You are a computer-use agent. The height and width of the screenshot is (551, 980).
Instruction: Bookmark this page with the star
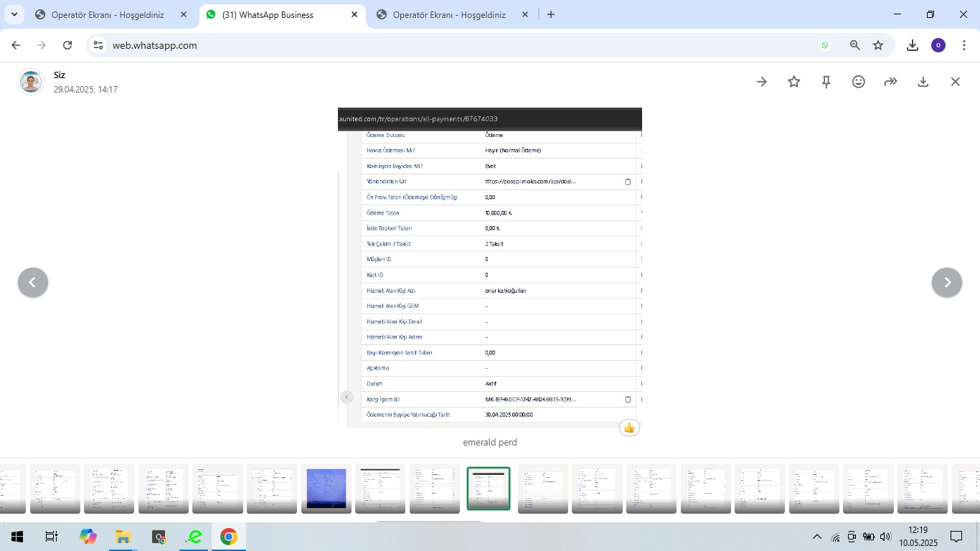tap(878, 45)
